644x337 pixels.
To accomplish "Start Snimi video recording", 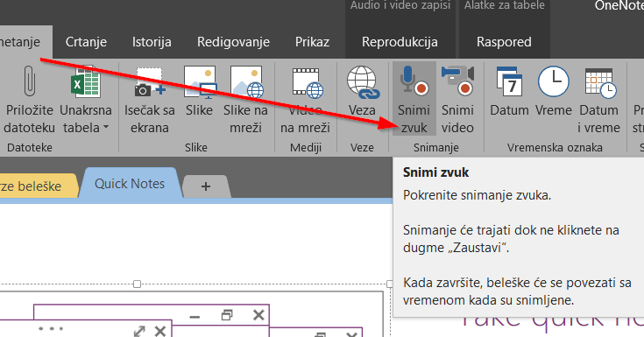I will (x=457, y=99).
